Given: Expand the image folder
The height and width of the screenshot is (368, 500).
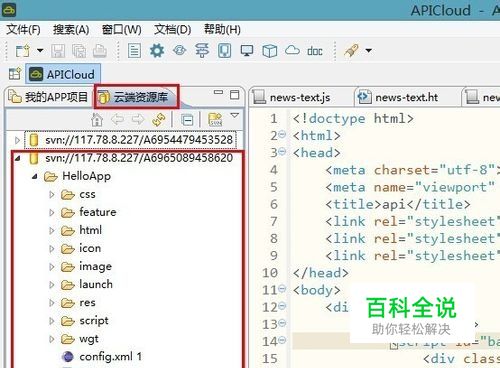Looking at the screenshot, I should coord(52,266).
